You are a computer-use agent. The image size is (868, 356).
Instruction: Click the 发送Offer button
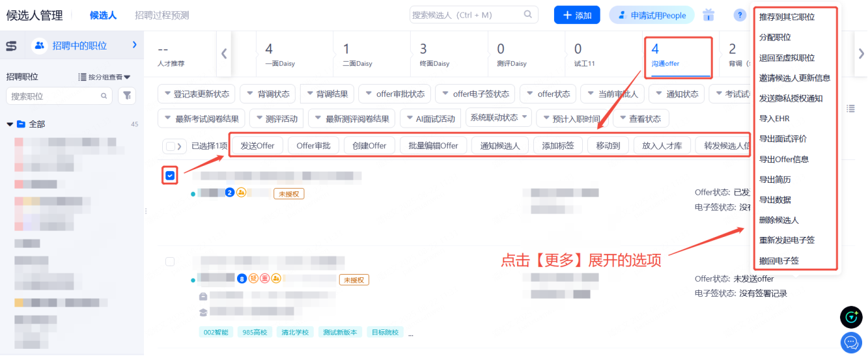click(x=258, y=146)
